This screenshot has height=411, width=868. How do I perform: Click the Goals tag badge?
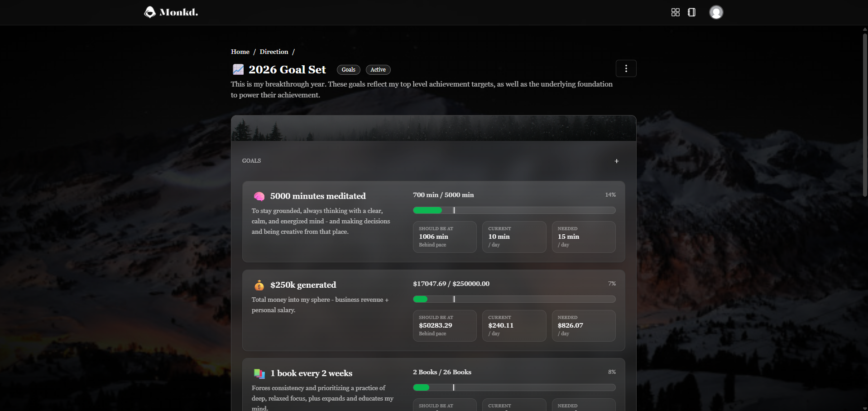click(x=348, y=70)
